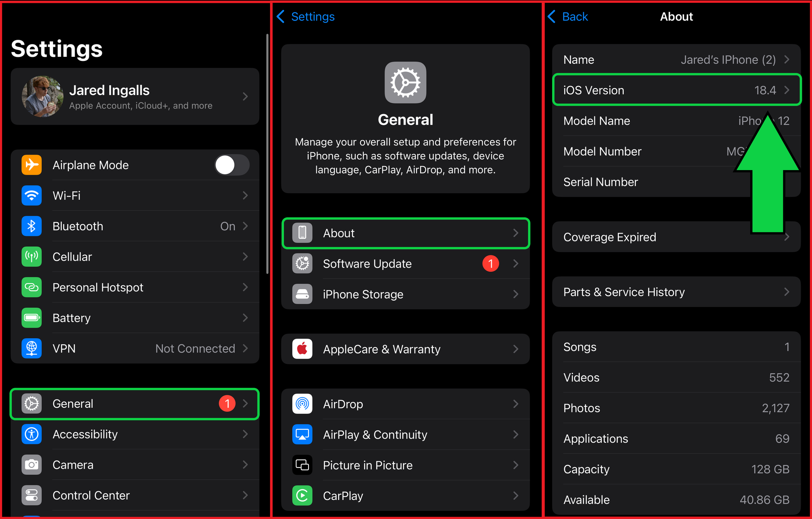This screenshot has width=812, height=519.
Task: Tap Software Update with the red badge
Action: point(405,264)
